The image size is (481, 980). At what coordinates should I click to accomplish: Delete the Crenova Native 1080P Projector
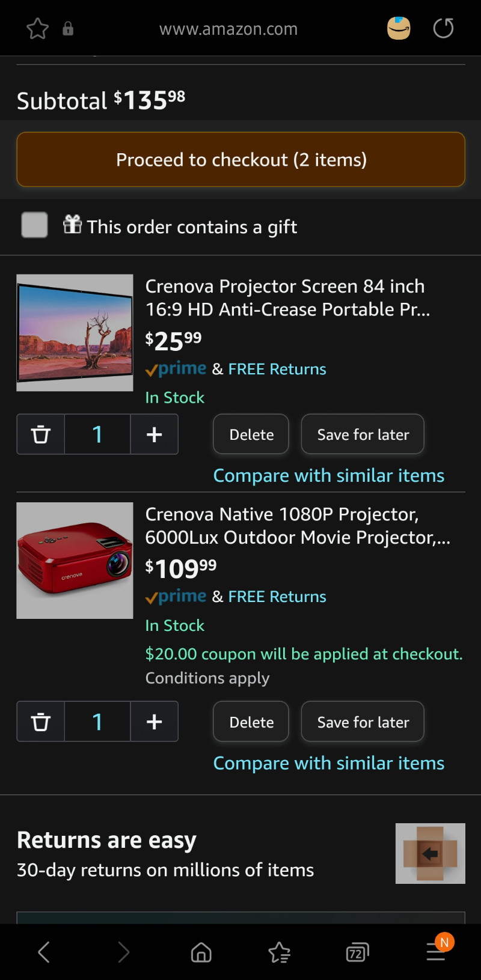click(251, 721)
